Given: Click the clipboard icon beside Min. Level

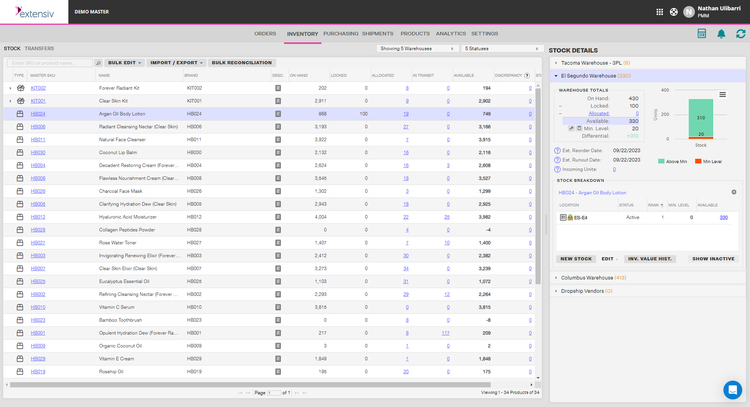Looking at the screenshot, I should click(579, 129).
